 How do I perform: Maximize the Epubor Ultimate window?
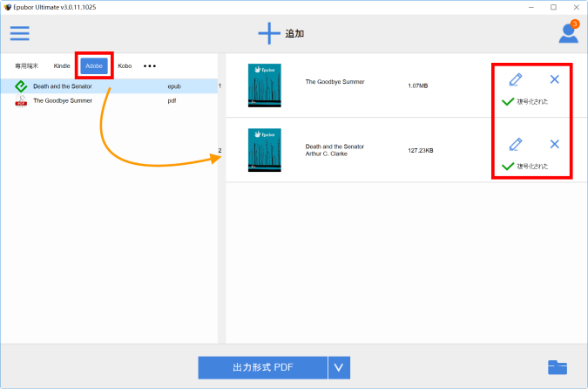pyautogui.click(x=553, y=7)
